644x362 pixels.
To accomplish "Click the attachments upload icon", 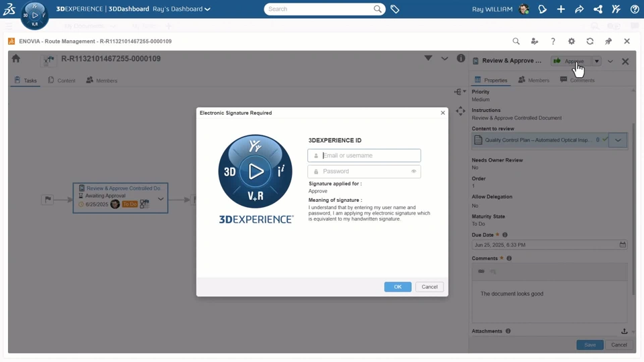I will click(x=625, y=331).
